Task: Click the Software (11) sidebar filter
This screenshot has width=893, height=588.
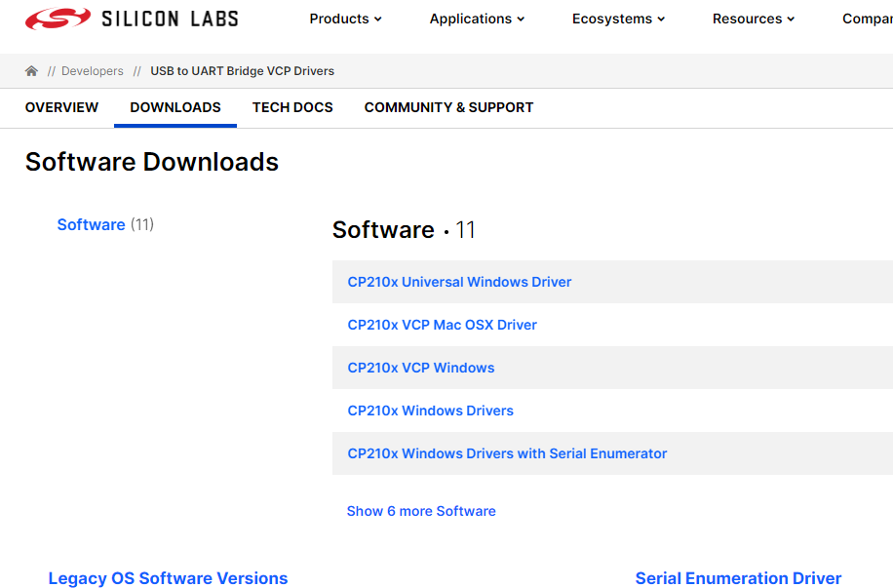Action: (105, 224)
